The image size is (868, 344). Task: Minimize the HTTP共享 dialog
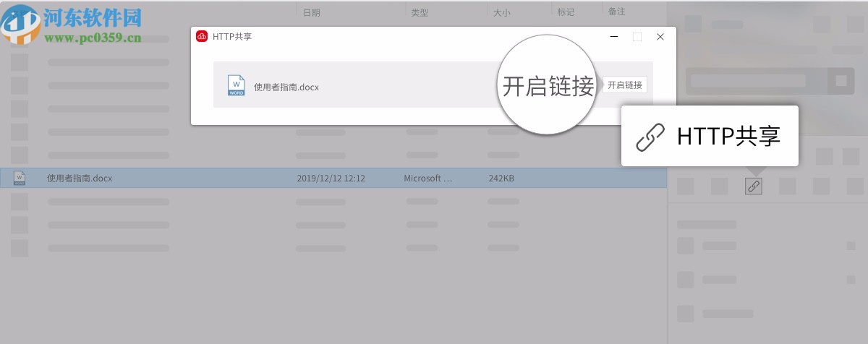coord(614,36)
